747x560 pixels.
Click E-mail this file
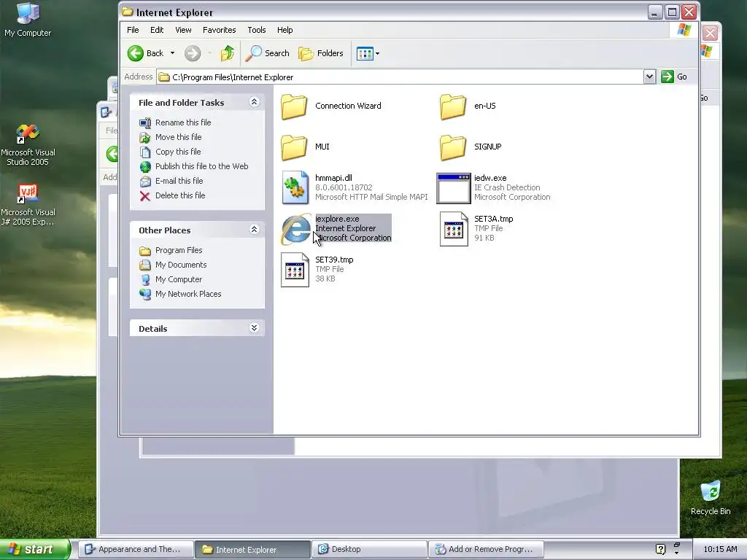(x=179, y=181)
